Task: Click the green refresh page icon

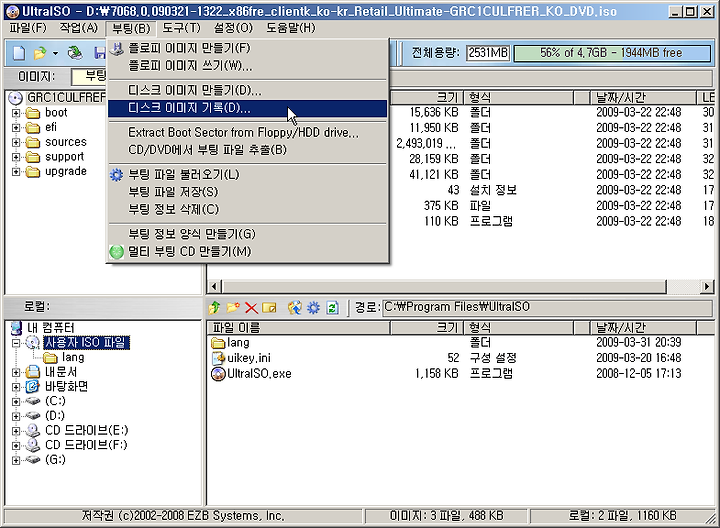Action: (x=332, y=308)
